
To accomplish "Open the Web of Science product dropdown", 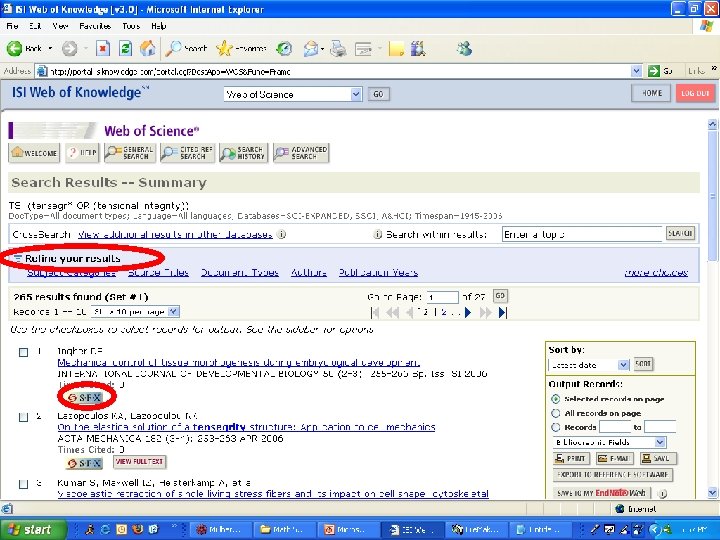I will click(x=292, y=94).
